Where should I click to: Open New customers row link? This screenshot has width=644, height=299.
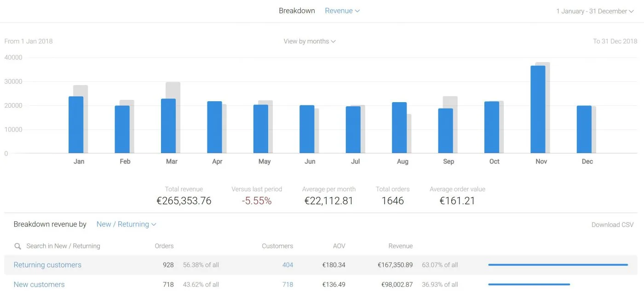(39, 285)
